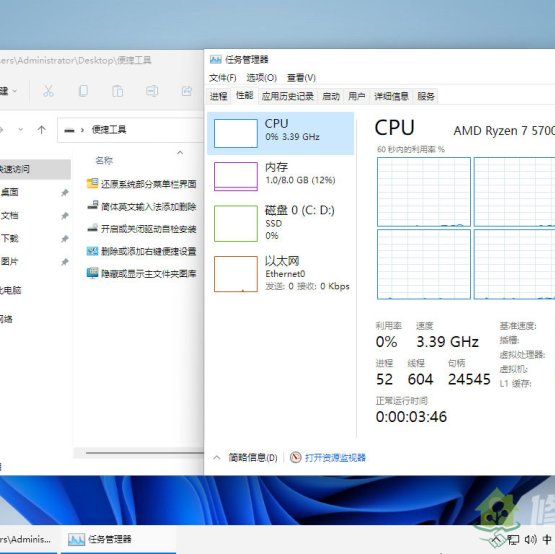This screenshot has height=554, width=555.
Task: Click the horizontal scrollbar in Explorer file list
Action: 144,452
